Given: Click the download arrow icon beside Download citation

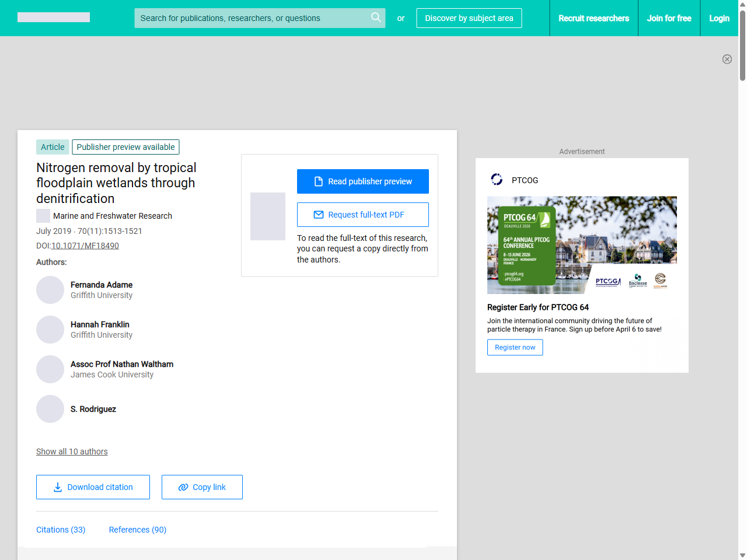Looking at the screenshot, I should click(x=57, y=487).
